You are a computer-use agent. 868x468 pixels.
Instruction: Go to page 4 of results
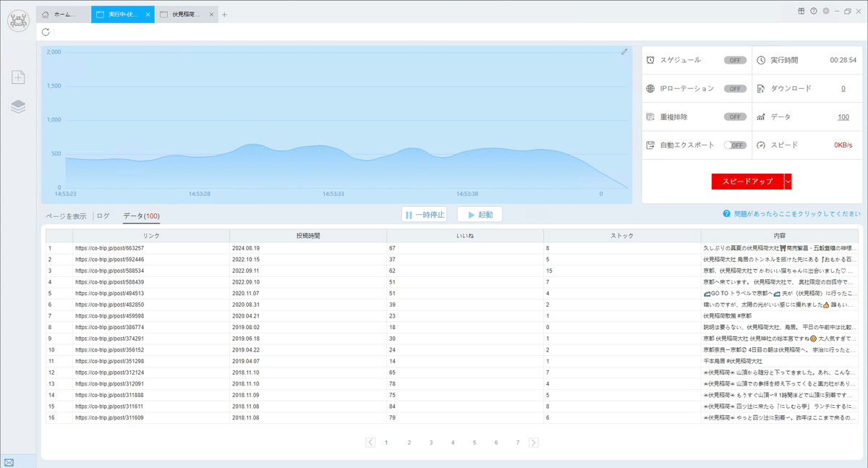coord(452,442)
